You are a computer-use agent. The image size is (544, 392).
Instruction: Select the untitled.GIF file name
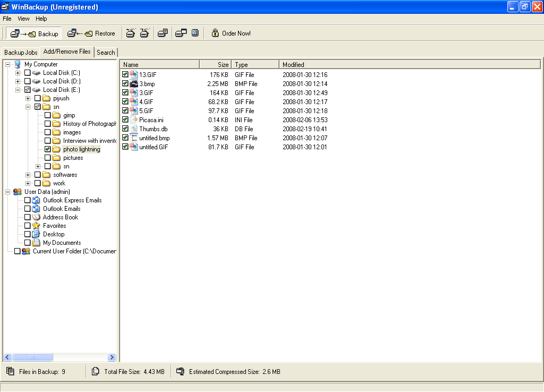154,147
